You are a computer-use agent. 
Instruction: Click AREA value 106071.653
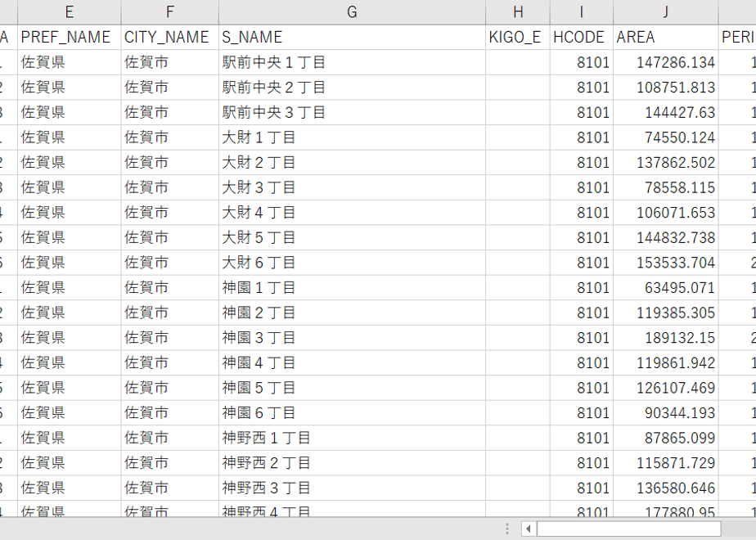(x=666, y=213)
